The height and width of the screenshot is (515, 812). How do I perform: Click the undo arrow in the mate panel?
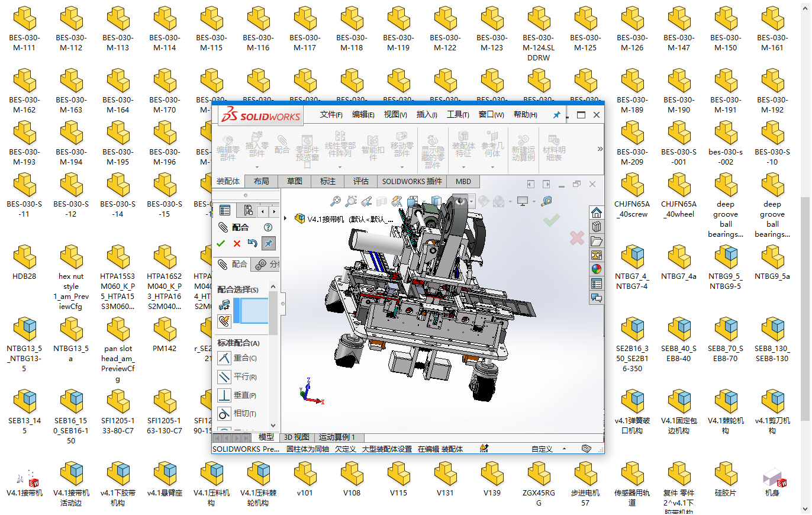(x=253, y=243)
